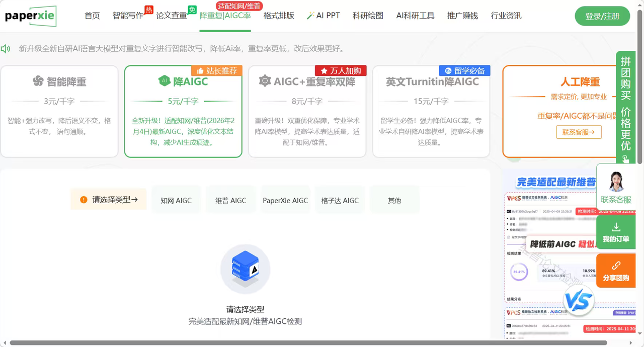
Task: Choose the PaperXie AIGC type
Action: point(285,200)
